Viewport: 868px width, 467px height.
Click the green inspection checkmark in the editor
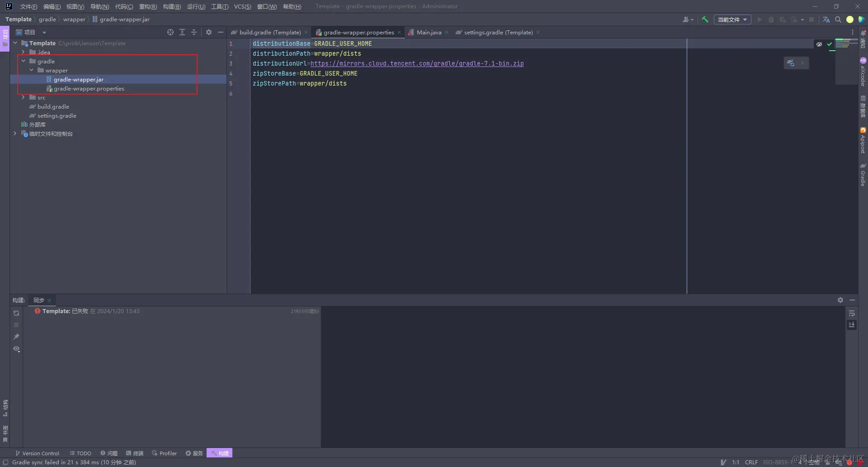(x=830, y=44)
